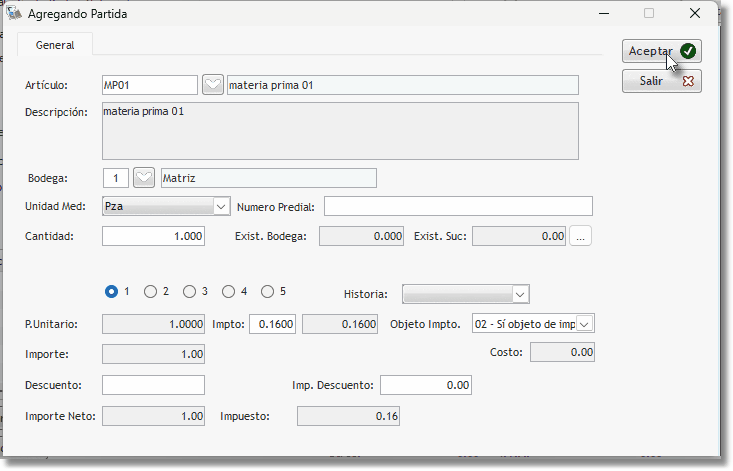Switch to the General tab

point(55,45)
